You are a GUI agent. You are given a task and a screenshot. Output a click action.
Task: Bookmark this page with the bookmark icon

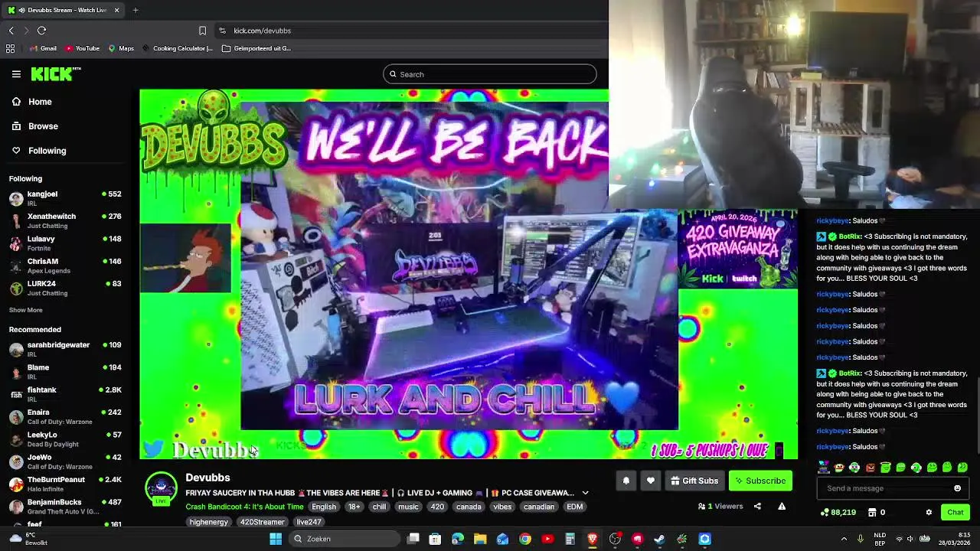202,31
